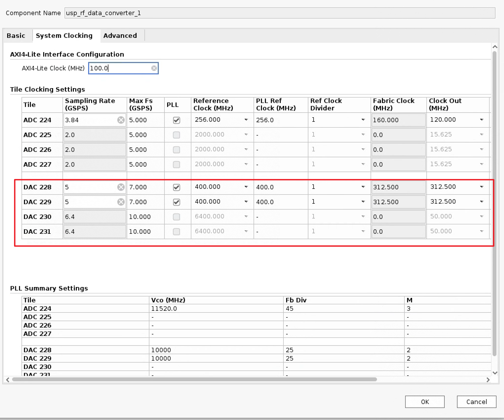Clear ADC 224 sampling rate value
Image resolution: width=504 pixels, height=420 pixels.
[121, 120]
